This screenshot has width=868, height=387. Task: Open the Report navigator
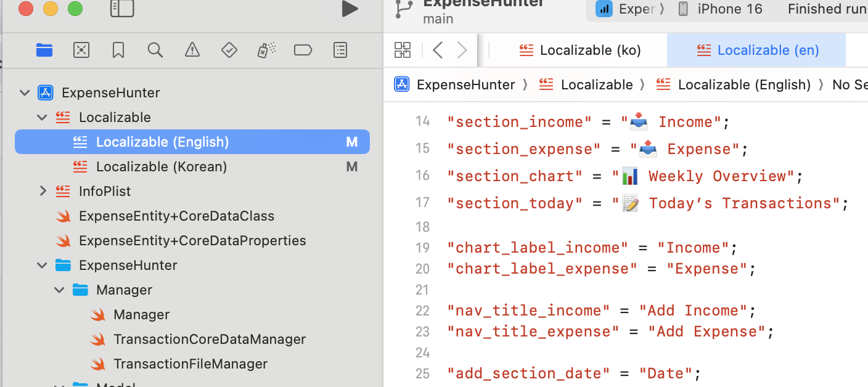pyautogui.click(x=340, y=50)
